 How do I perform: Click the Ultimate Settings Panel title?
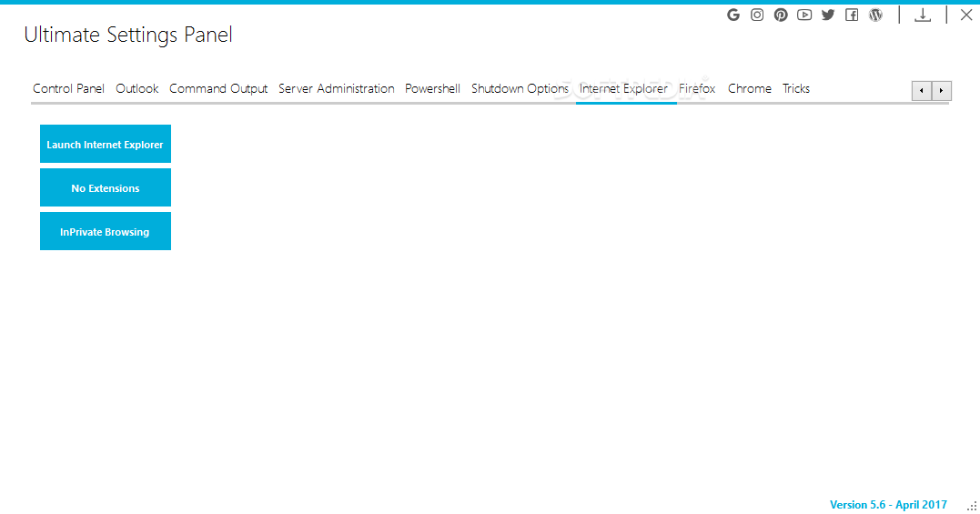click(x=128, y=35)
